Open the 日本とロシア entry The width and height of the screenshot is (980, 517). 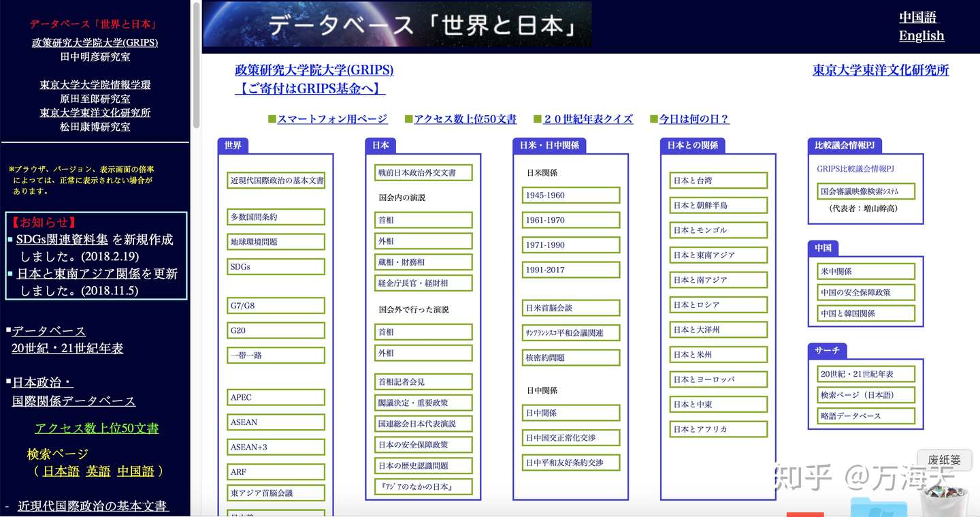click(x=719, y=304)
